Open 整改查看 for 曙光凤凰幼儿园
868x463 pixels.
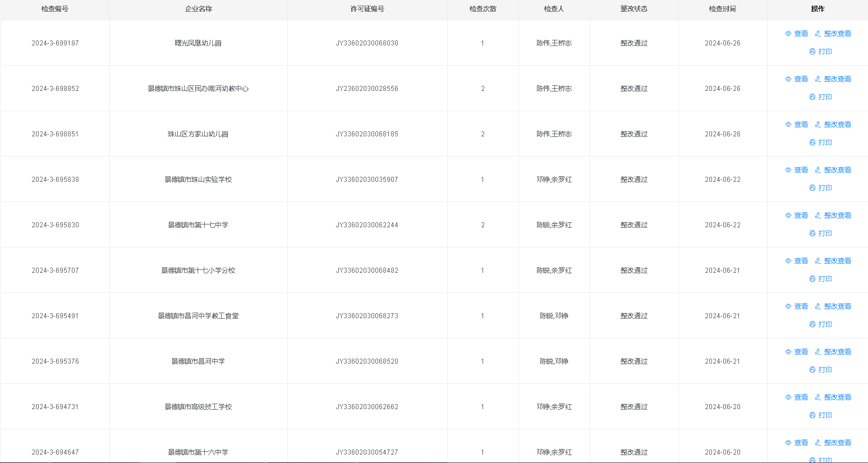(x=837, y=34)
